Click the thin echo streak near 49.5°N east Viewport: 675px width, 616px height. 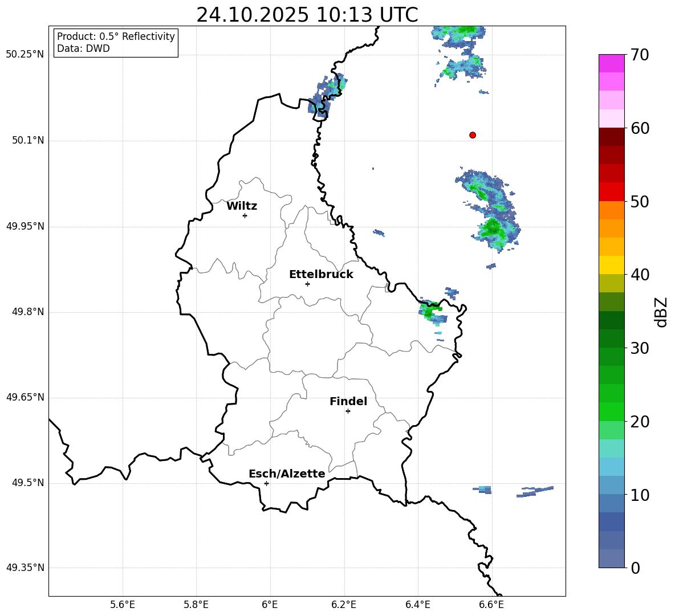click(x=535, y=491)
